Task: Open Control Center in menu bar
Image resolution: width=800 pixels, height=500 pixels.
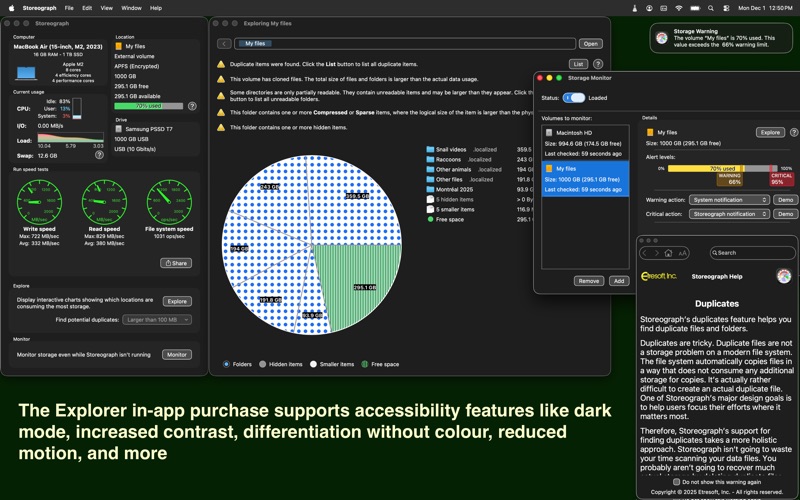Action: coord(726,8)
